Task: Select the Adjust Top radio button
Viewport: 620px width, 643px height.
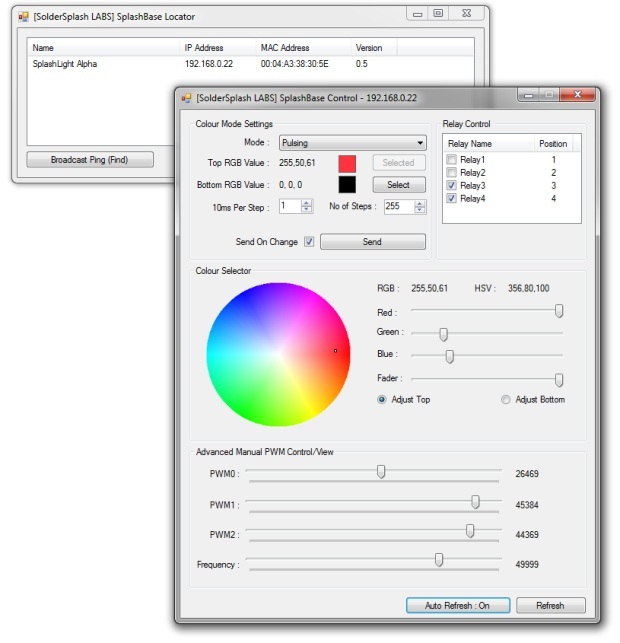Action: [x=382, y=400]
